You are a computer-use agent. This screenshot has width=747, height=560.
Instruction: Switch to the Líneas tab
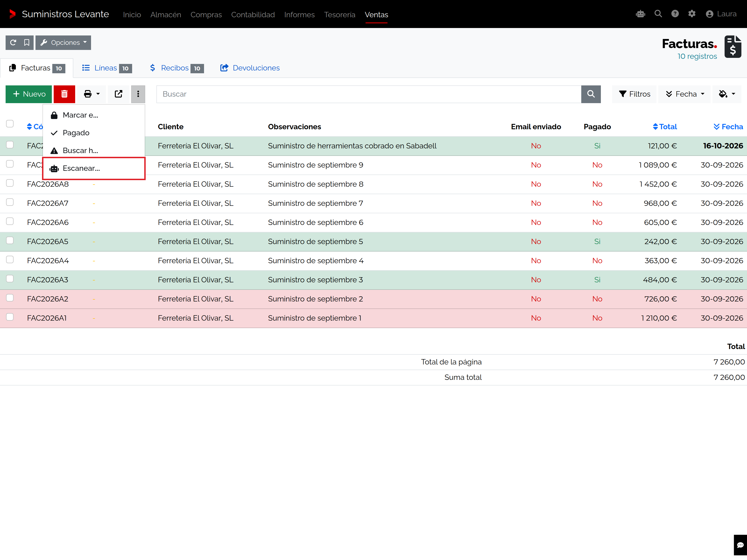(107, 68)
